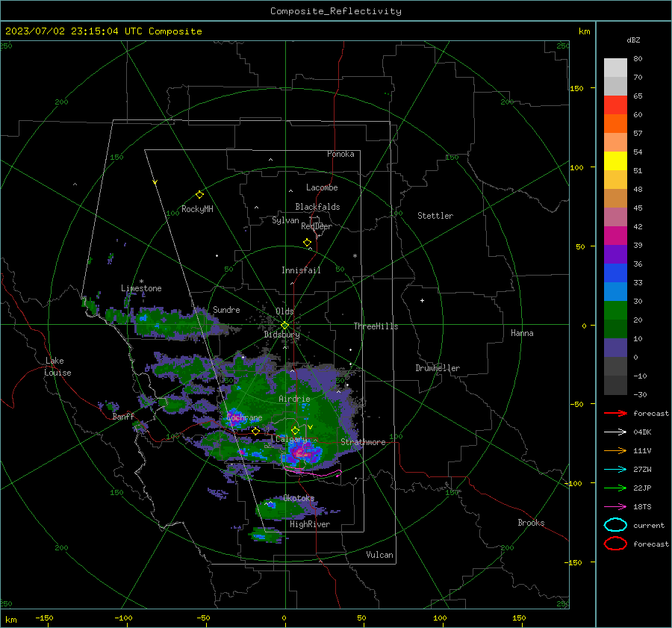Click the red forecast arrow in legend
The height and width of the screenshot is (628, 672).
pyautogui.click(x=615, y=413)
